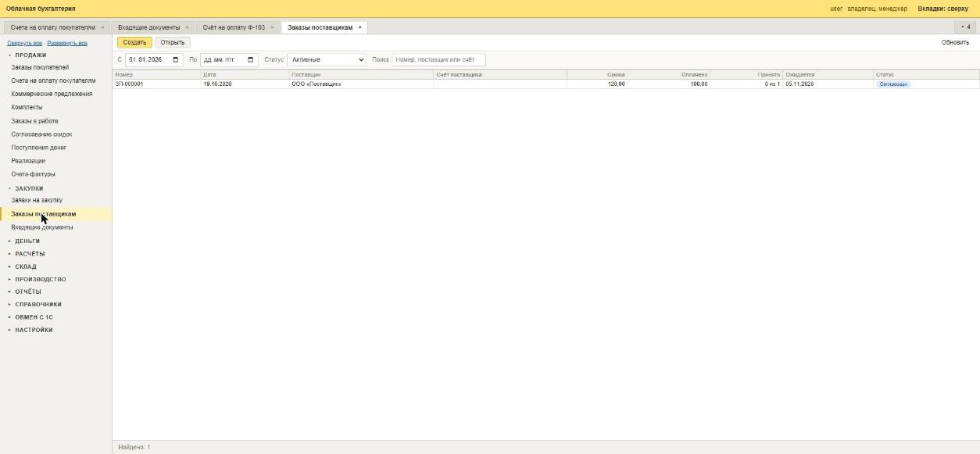Click the Согласован status badge

coord(893,84)
